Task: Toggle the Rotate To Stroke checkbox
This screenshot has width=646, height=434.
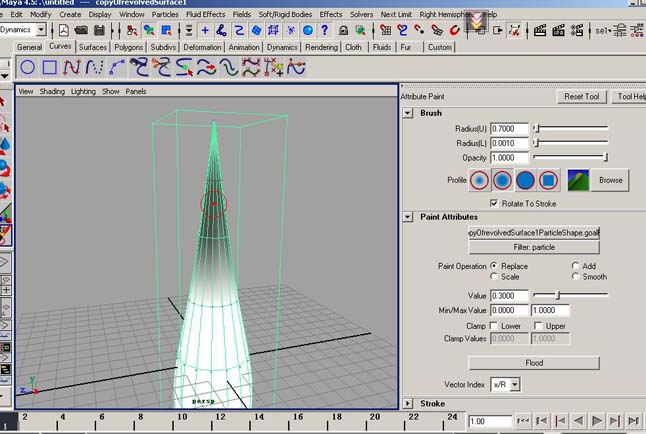Action: (x=494, y=203)
